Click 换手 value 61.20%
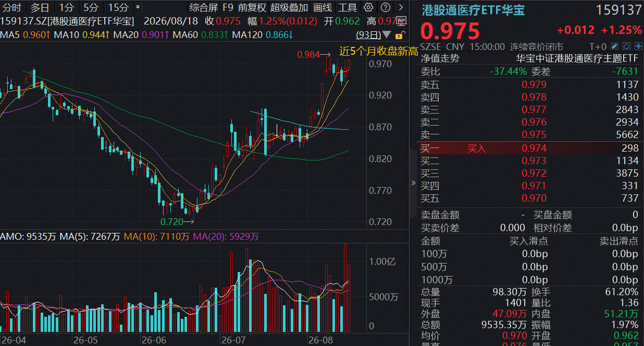Image resolution: width=644 pixels, height=346 pixels. click(622, 292)
